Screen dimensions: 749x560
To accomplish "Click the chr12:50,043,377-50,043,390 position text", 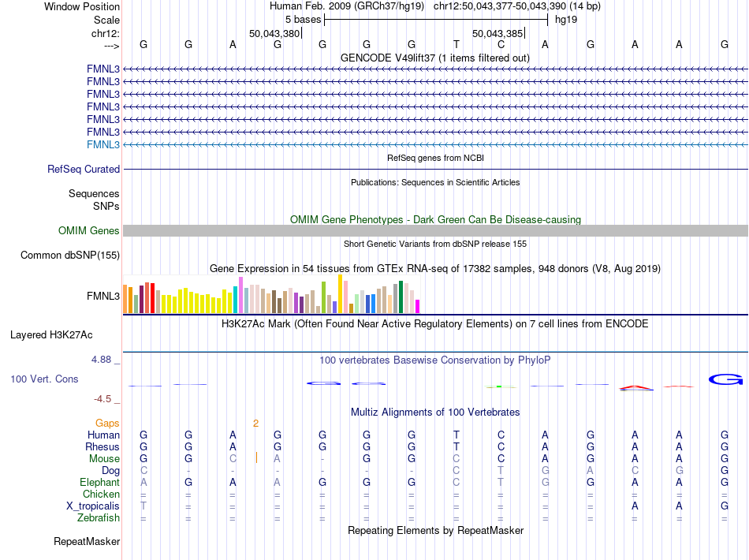I will (500, 6).
